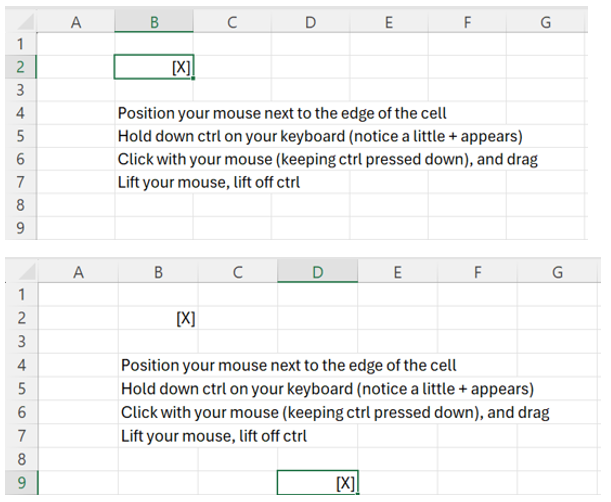611x502 pixels.
Task: Click the selected [X] cell in row 9
Action: coord(317,483)
